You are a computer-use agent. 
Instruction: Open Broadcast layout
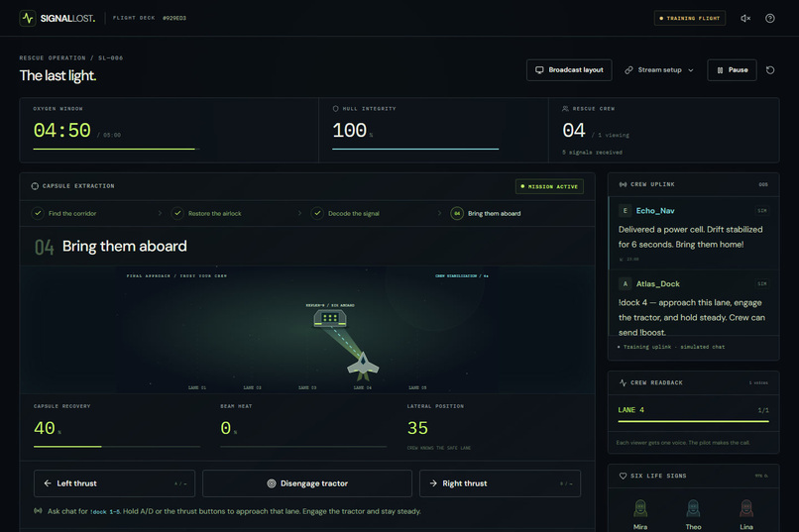tap(569, 70)
